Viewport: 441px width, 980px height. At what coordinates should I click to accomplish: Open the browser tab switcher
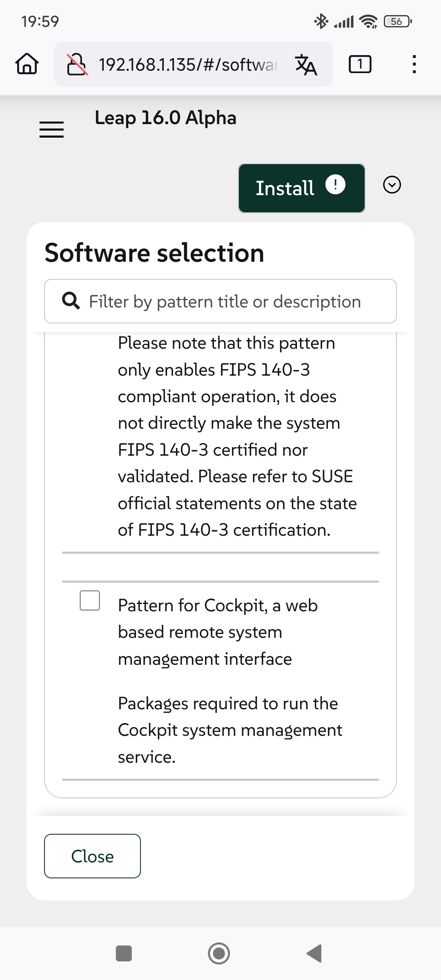click(360, 64)
